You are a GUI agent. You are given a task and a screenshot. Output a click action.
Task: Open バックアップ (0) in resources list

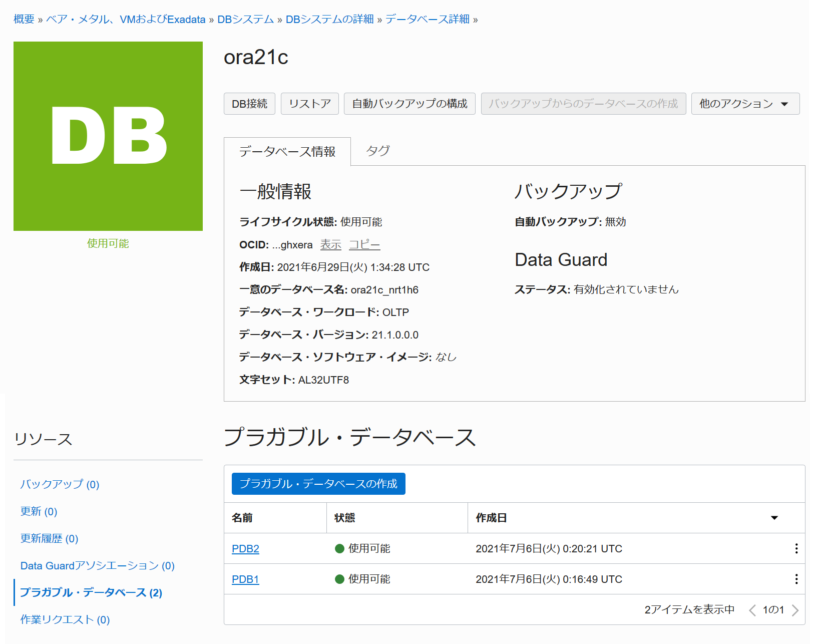tap(60, 484)
